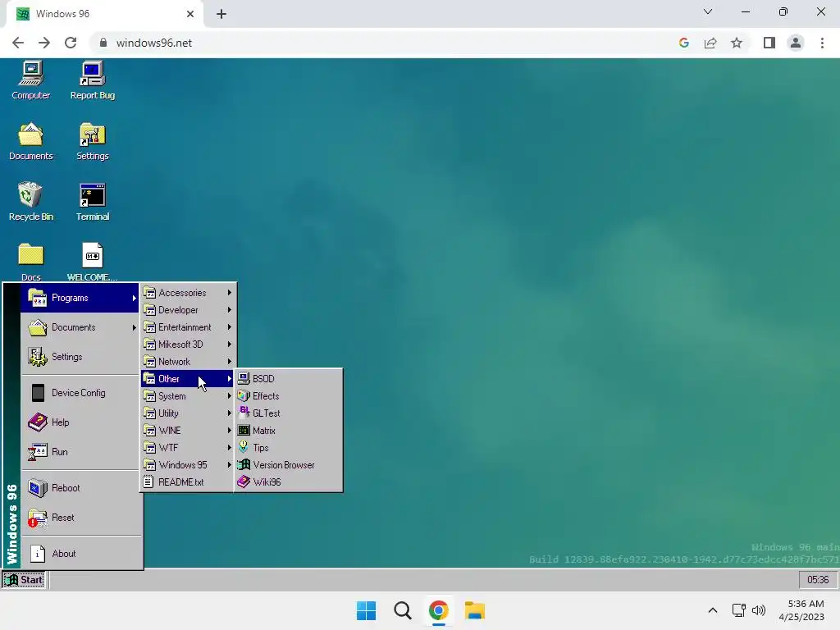Expand the Network program folder
The width and height of the screenshot is (840, 630).
point(188,361)
